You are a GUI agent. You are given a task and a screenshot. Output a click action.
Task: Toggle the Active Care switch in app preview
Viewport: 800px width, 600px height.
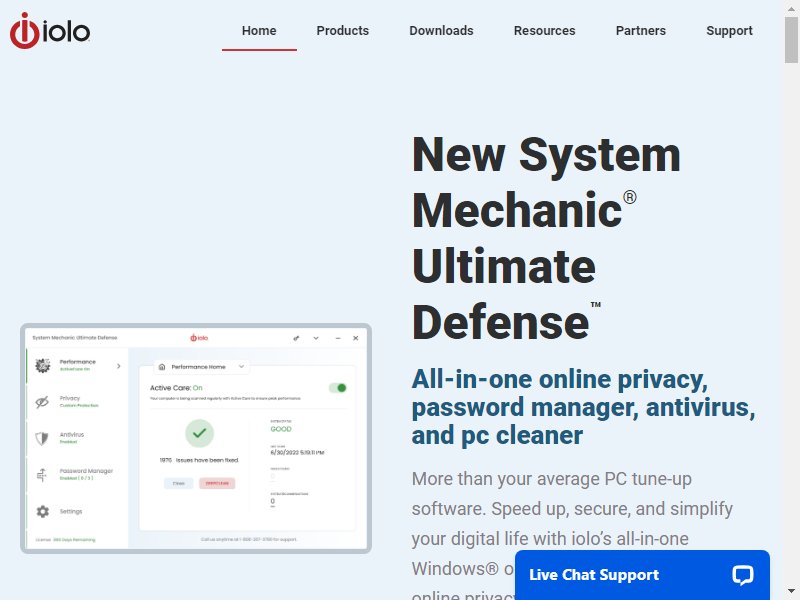[x=338, y=388]
